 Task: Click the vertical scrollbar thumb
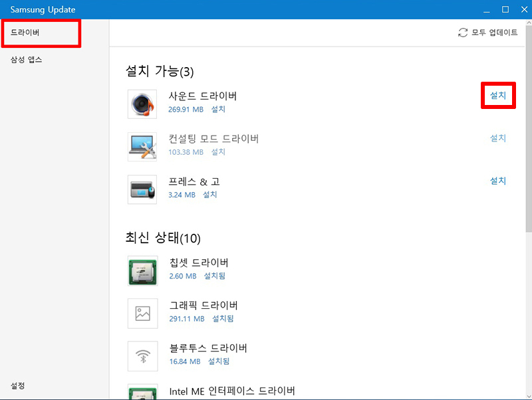coord(529,129)
